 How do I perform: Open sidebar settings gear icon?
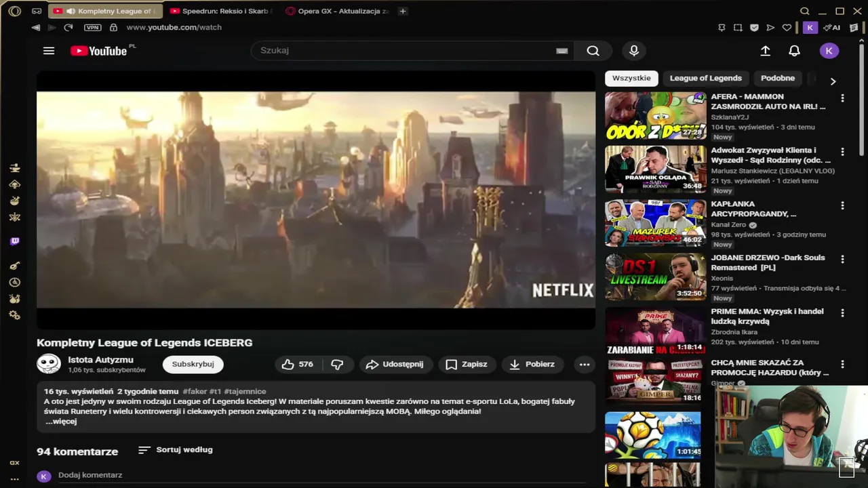(14, 315)
